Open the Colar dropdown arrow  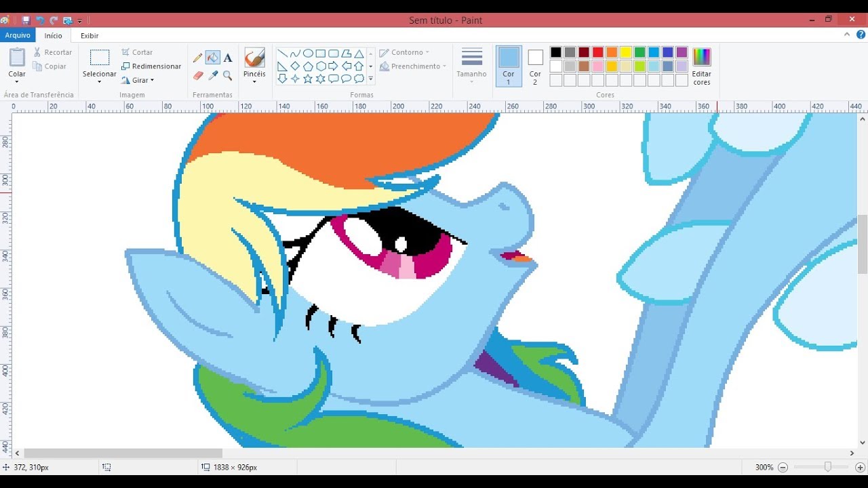point(17,83)
